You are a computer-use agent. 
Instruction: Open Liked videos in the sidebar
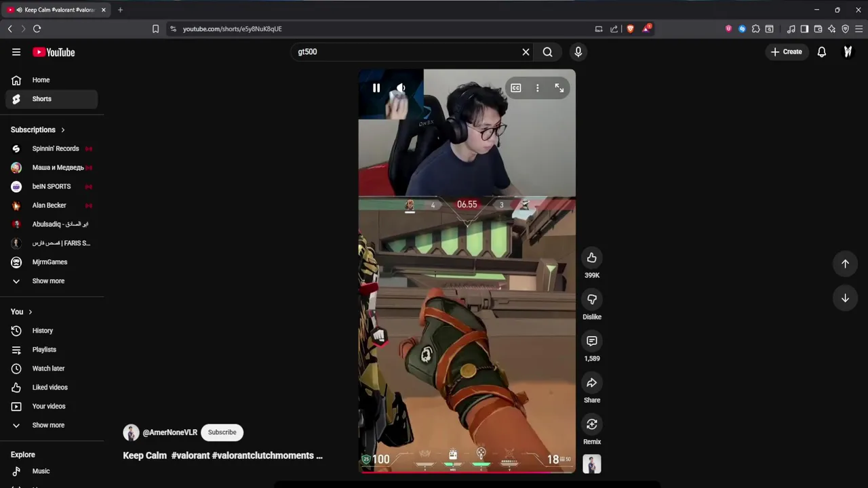pos(52,388)
